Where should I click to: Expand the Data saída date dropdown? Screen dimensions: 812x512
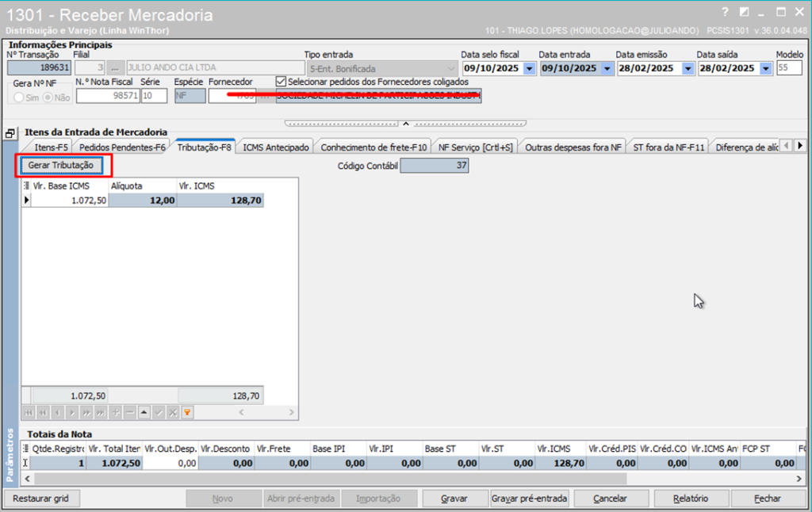pos(765,68)
